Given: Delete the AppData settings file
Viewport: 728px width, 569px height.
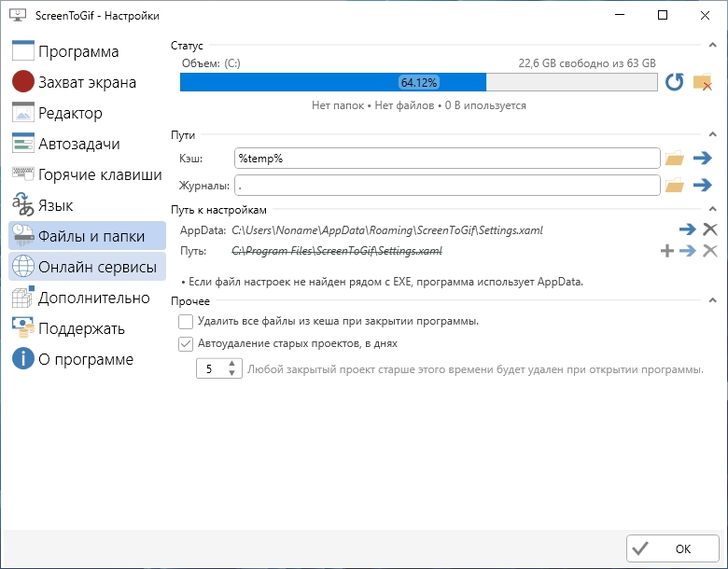Looking at the screenshot, I should pos(710,229).
